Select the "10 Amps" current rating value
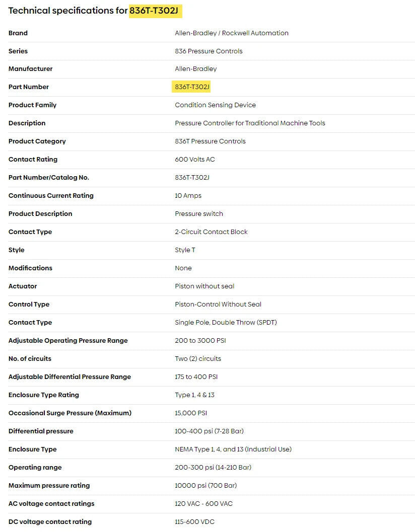This screenshot has height=532, width=415. click(x=188, y=196)
